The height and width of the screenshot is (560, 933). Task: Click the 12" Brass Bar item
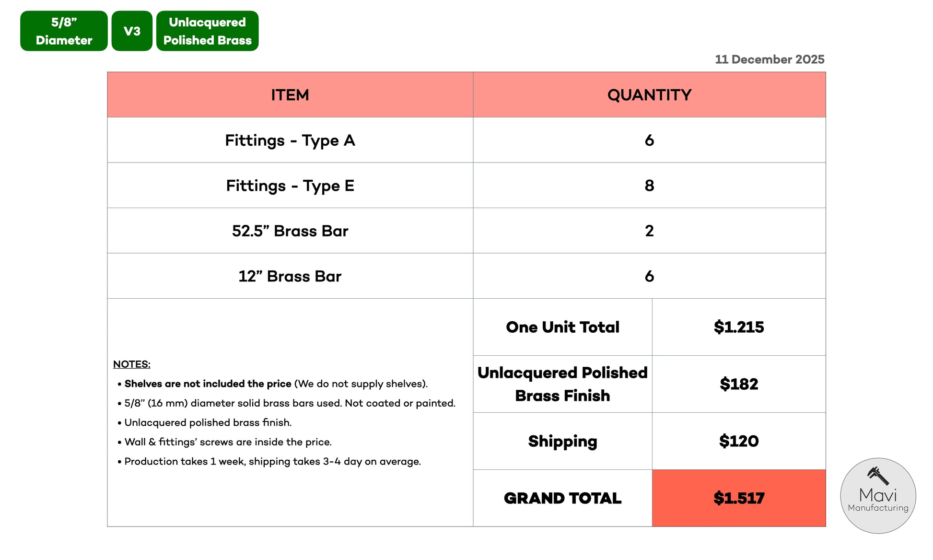pyautogui.click(x=290, y=276)
